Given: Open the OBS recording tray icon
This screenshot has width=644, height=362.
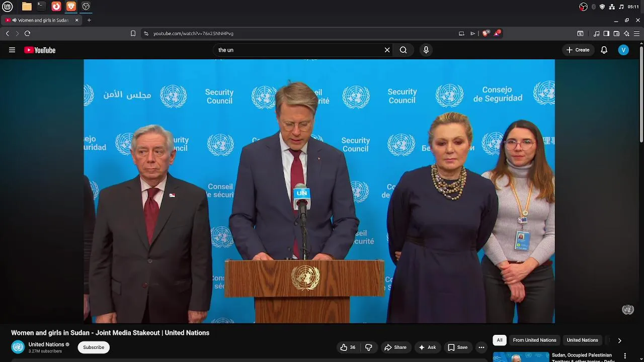Looking at the screenshot, I should [583, 7].
